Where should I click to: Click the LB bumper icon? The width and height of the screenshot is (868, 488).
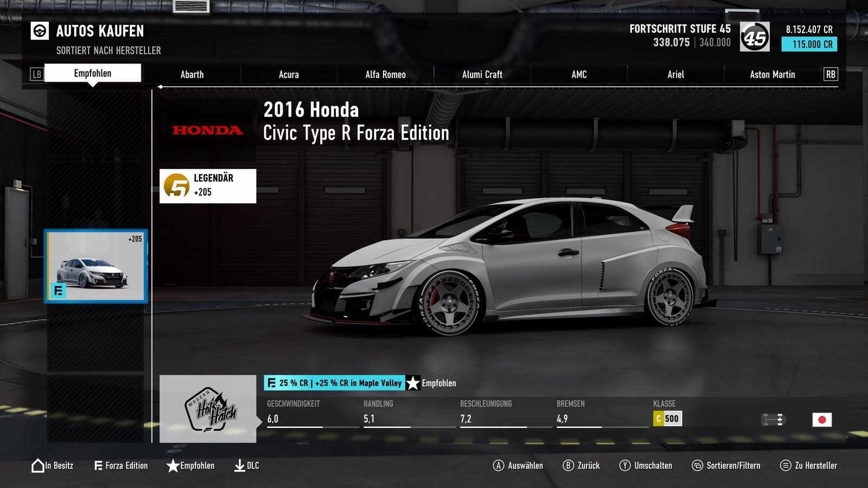coord(36,74)
